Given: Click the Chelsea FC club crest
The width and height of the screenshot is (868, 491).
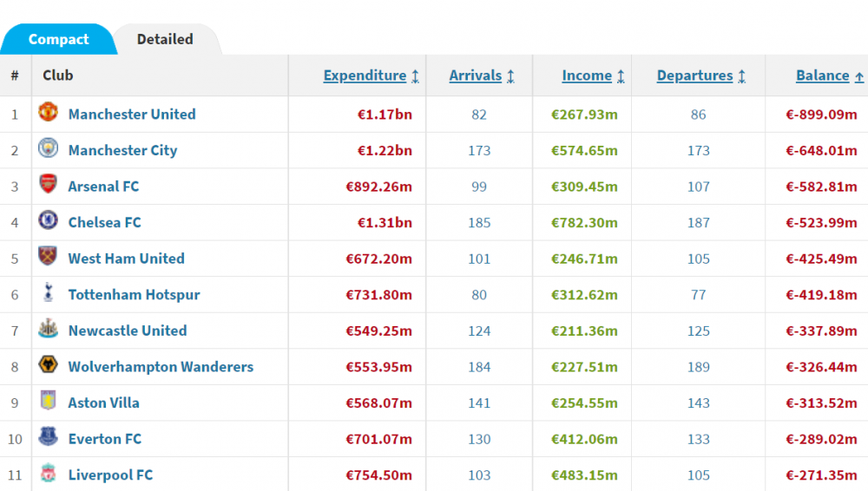Looking at the screenshot, I should pos(48,219).
